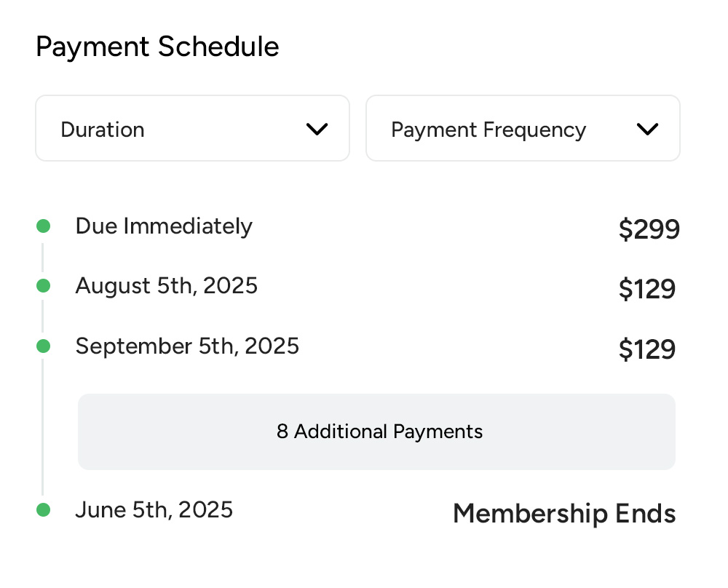Click the Duration label text
Screen dimensions: 728x588
pos(103,130)
